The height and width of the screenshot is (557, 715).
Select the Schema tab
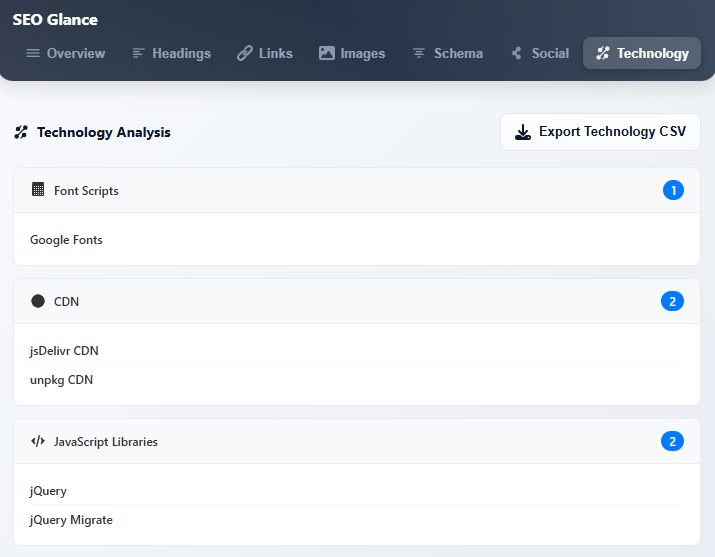pyautogui.click(x=447, y=53)
